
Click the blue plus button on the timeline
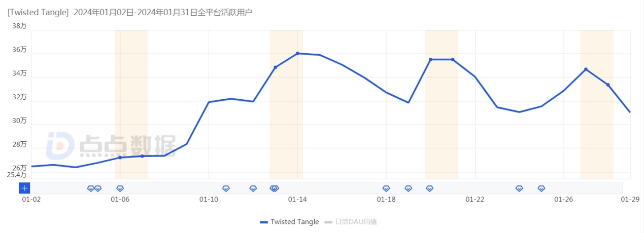[x=24, y=188]
